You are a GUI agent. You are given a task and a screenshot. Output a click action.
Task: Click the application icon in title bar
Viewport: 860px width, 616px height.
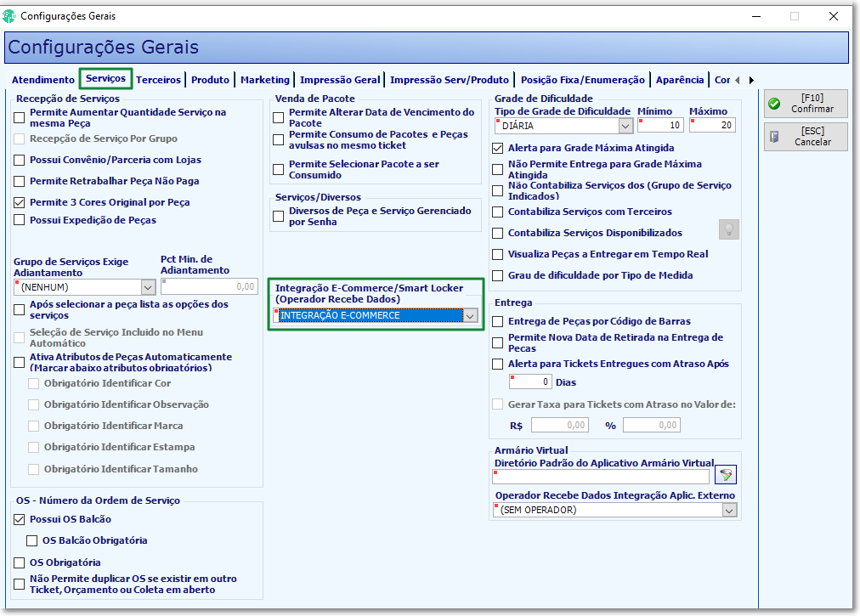(8, 16)
